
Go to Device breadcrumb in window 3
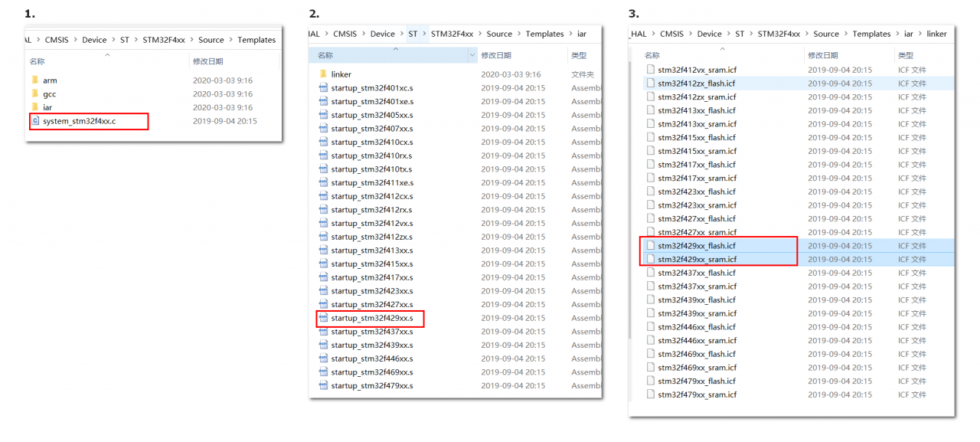709,34
